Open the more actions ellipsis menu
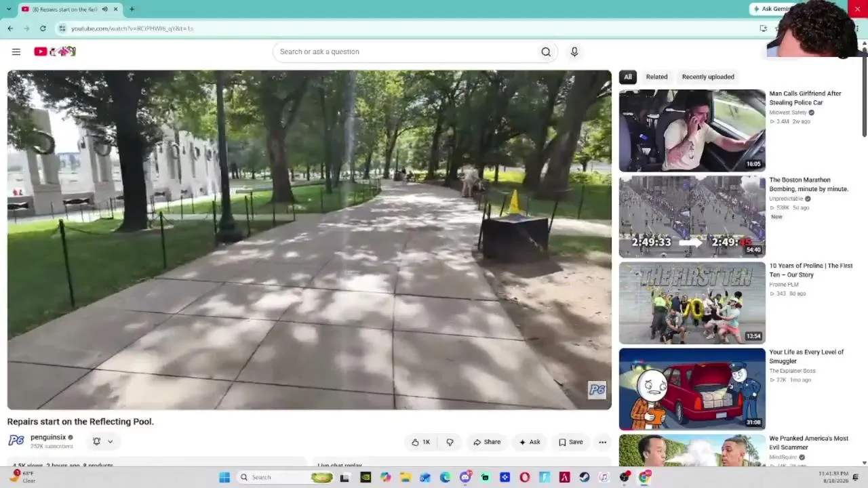The width and height of the screenshot is (868, 488). 602,442
